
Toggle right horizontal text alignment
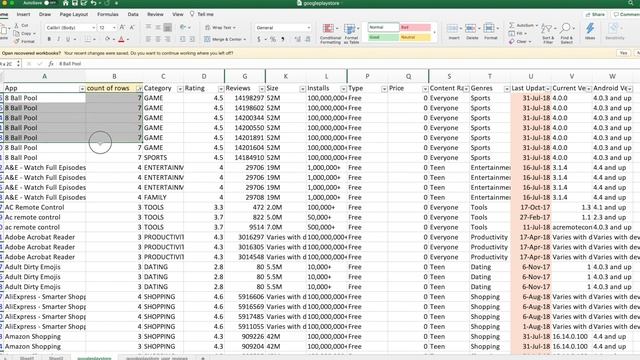167,39
